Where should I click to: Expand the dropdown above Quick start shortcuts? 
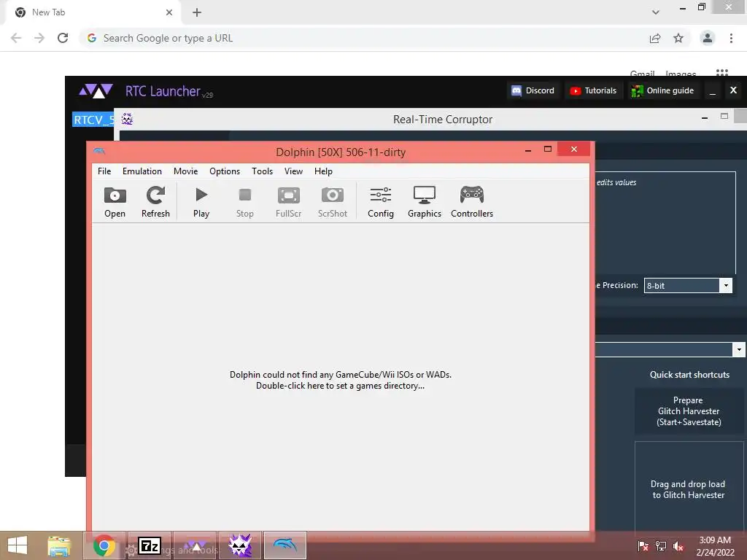(738, 349)
